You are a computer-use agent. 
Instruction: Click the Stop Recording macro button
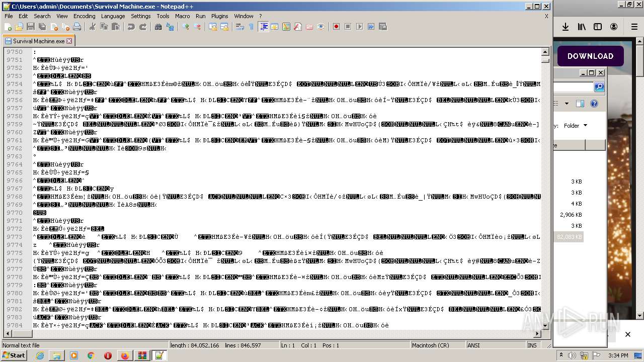[348, 27]
